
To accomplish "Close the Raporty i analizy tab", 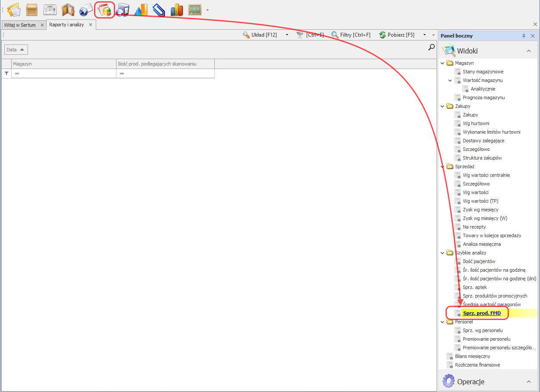I will (x=91, y=25).
